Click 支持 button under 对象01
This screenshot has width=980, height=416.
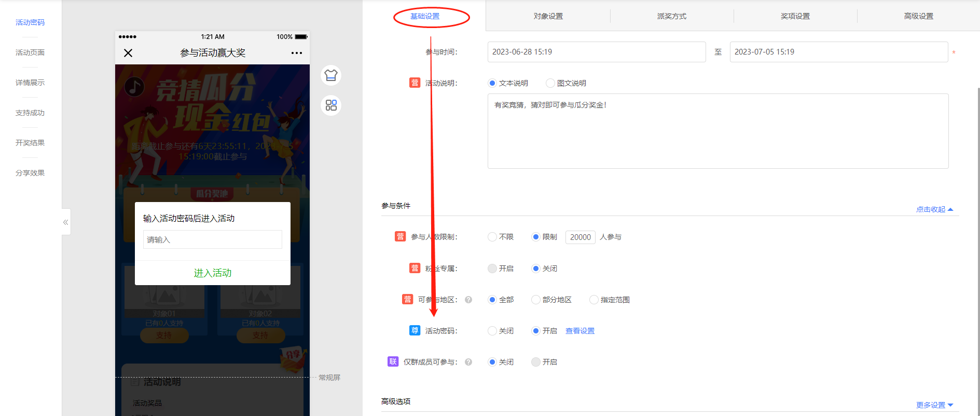[x=164, y=336]
